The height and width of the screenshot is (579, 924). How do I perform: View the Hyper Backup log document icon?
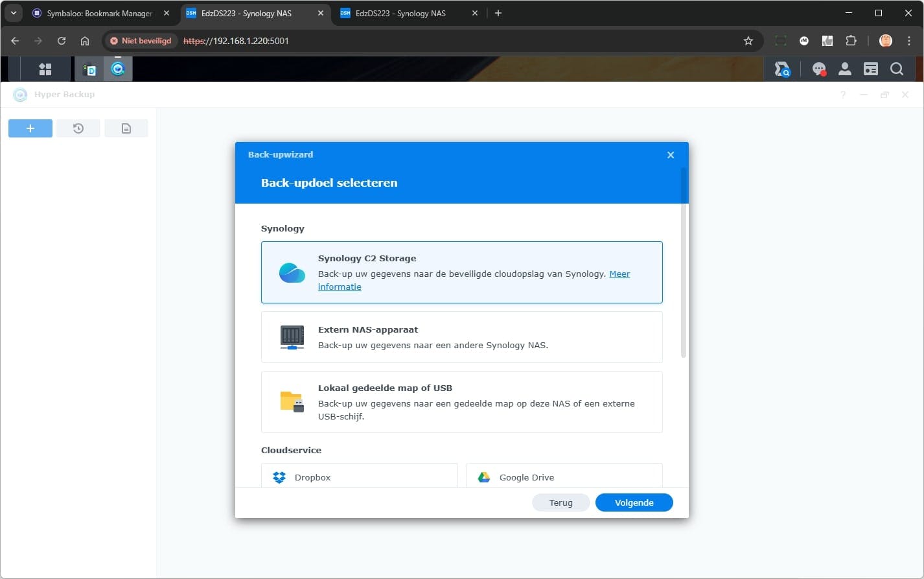click(126, 128)
